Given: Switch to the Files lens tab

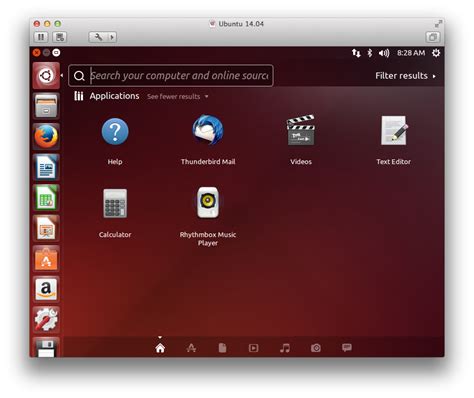Looking at the screenshot, I should [222, 348].
